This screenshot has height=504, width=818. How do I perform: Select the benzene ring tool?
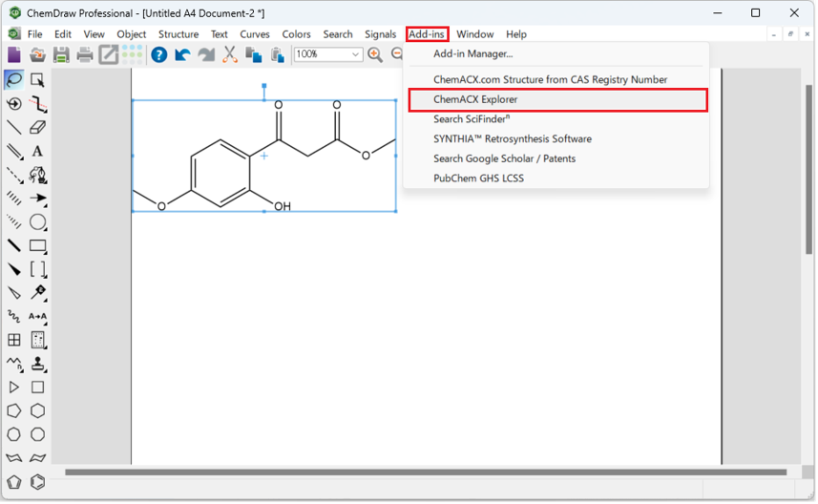pos(37,482)
